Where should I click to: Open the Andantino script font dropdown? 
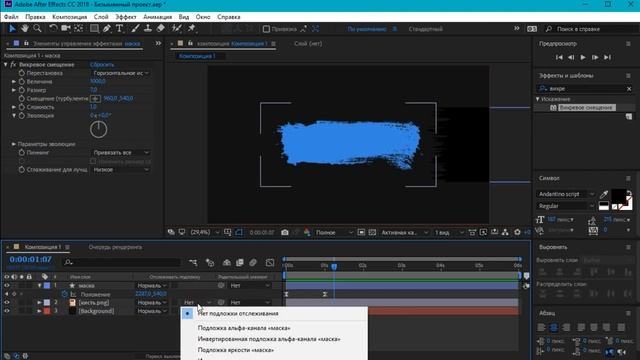(x=566, y=194)
